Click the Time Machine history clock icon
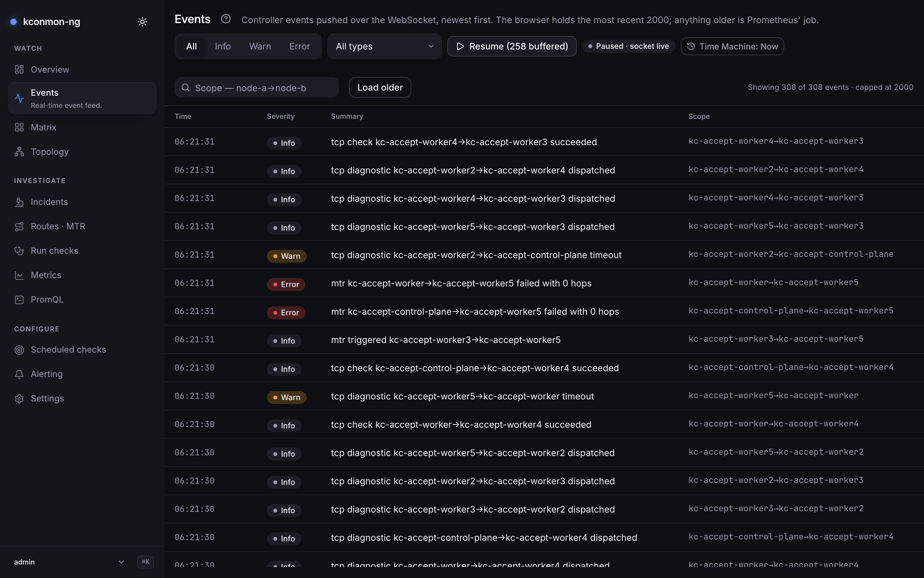The image size is (924, 578). pyautogui.click(x=691, y=46)
